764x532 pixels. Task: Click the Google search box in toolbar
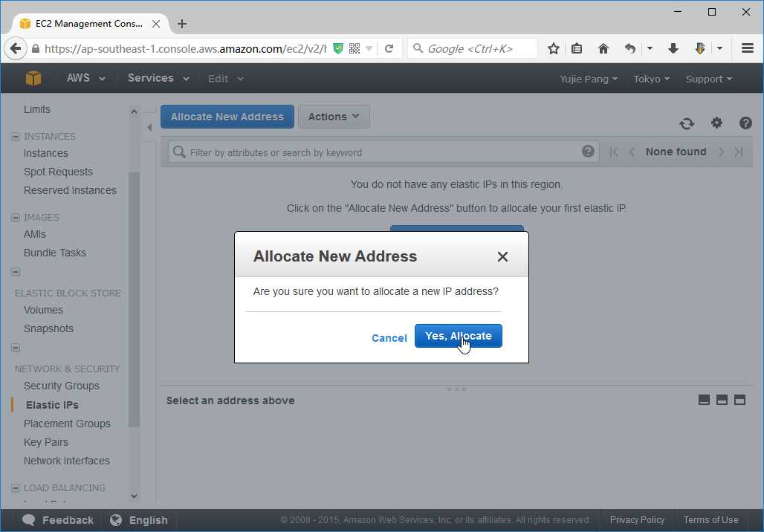point(472,49)
